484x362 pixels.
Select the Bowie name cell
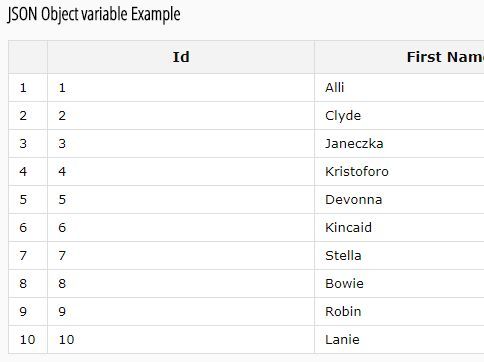(399, 284)
